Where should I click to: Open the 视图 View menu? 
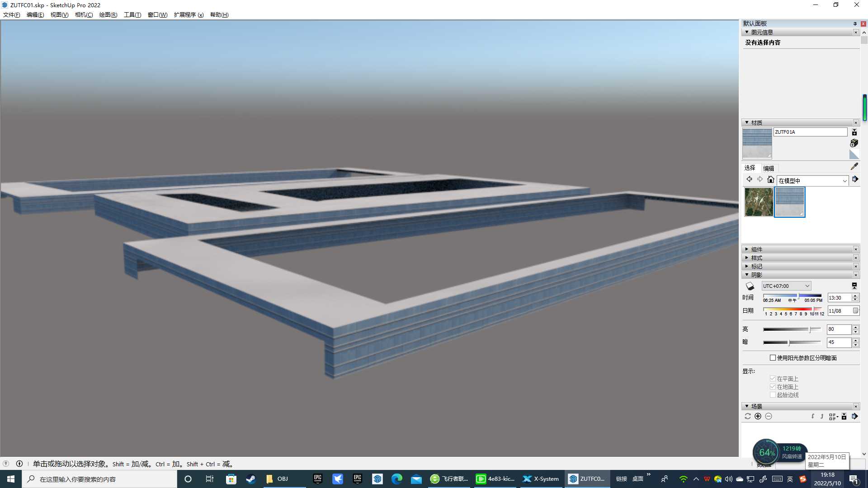pyautogui.click(x=59, y=15)
